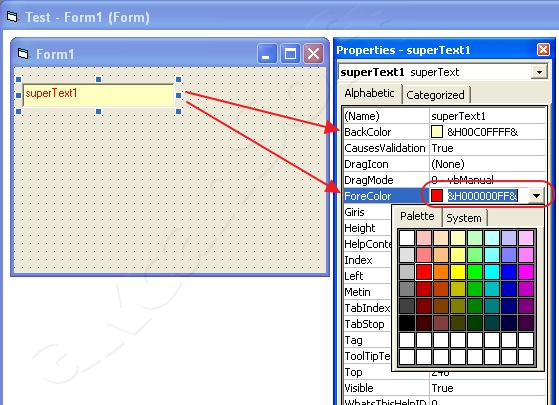Pick the maroon palette swatch
Viewport: 559px width, 405px height.
click(x=424, y=306)
